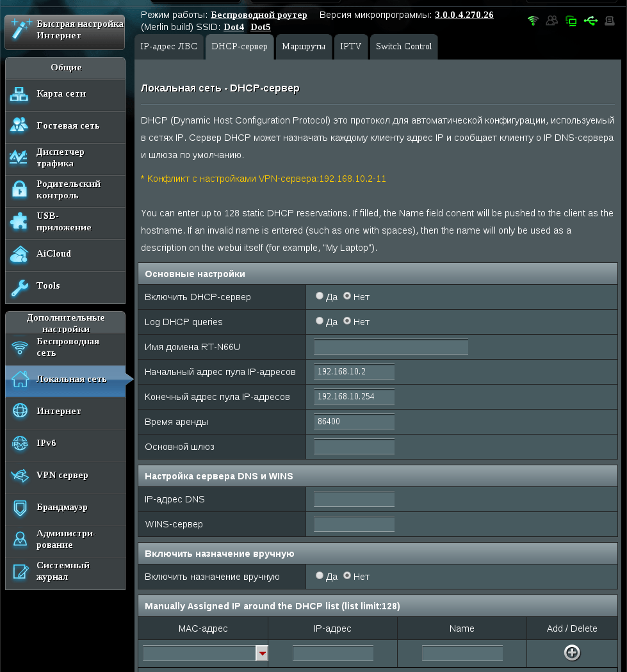The image size is (627, 672).
Task: Open the Маршруты tab
Action: (x=304, y=47)
